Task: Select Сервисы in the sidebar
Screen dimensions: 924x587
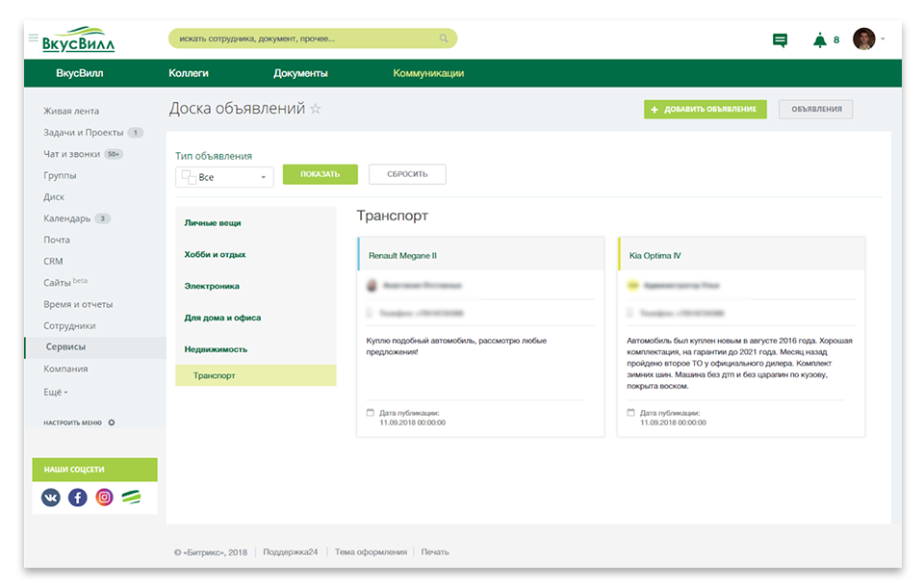Action: click(x=95, y=347)
